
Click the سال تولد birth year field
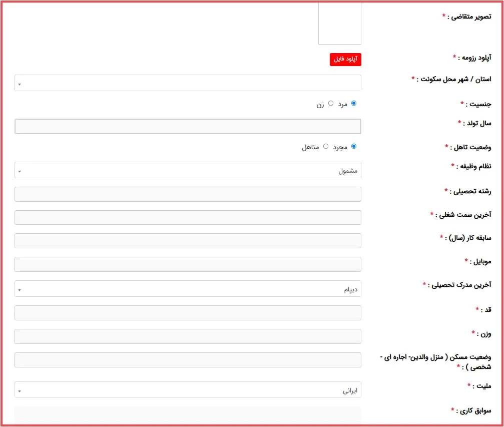pos(188,126)
